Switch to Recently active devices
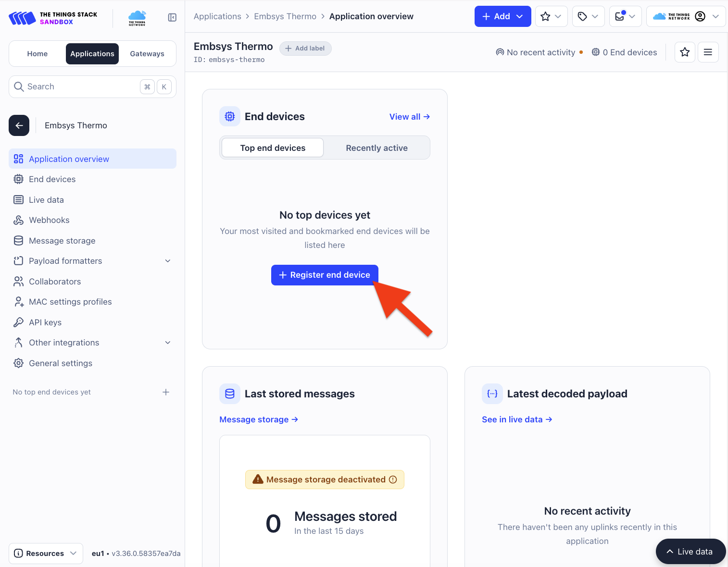The image size is (728, 567). click(377, 148)
